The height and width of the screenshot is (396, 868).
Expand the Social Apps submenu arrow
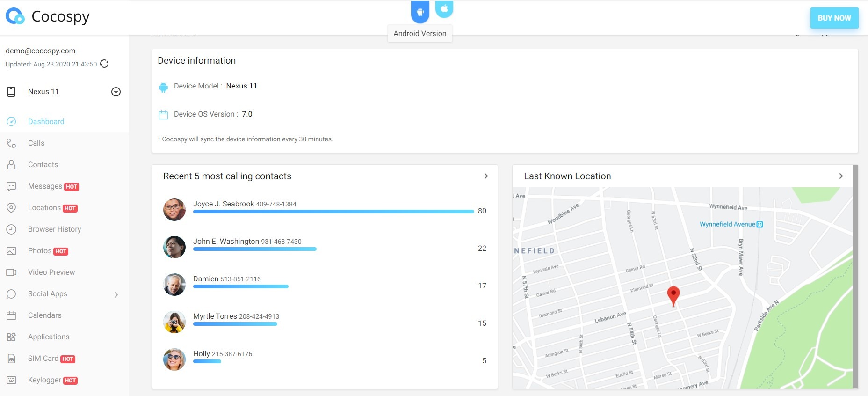pyautogui.click(x=116, y=294)
